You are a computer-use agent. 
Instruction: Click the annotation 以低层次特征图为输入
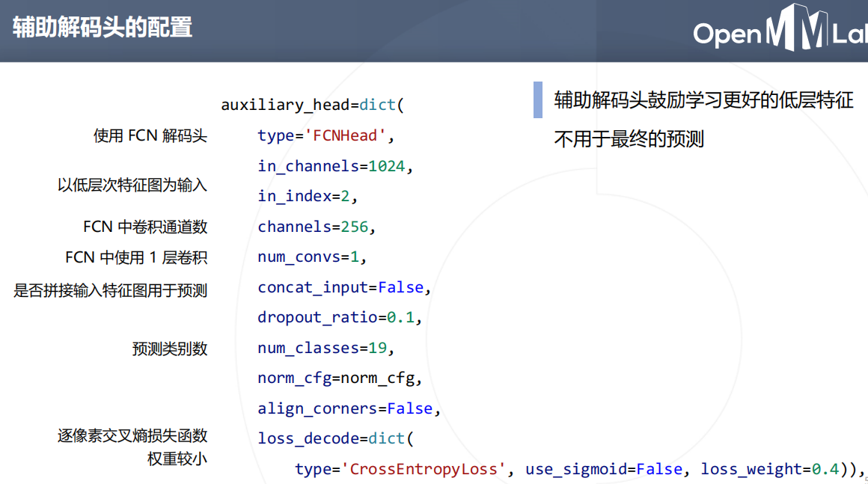click(132, 186)
